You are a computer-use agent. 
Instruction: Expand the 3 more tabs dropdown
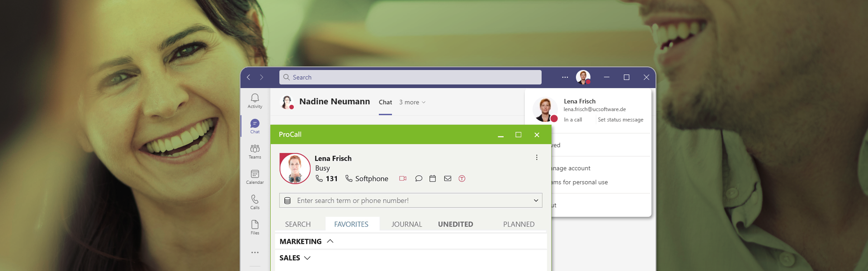(x=412, y=103)
